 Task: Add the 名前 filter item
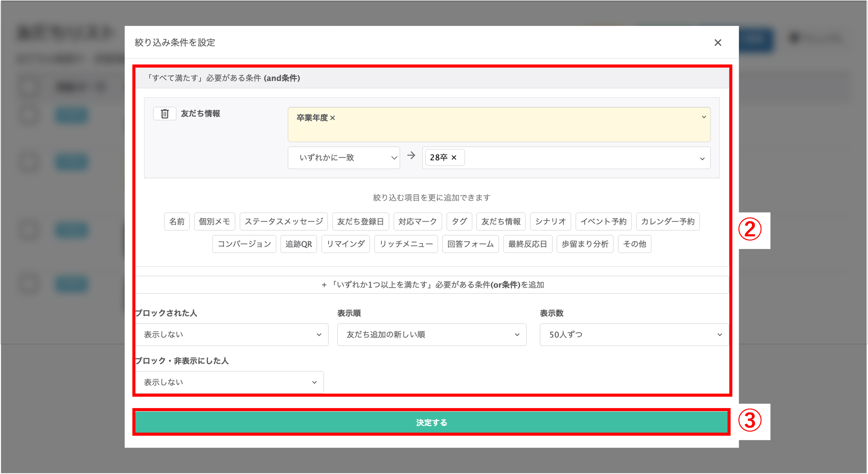(x=176, y=222)
